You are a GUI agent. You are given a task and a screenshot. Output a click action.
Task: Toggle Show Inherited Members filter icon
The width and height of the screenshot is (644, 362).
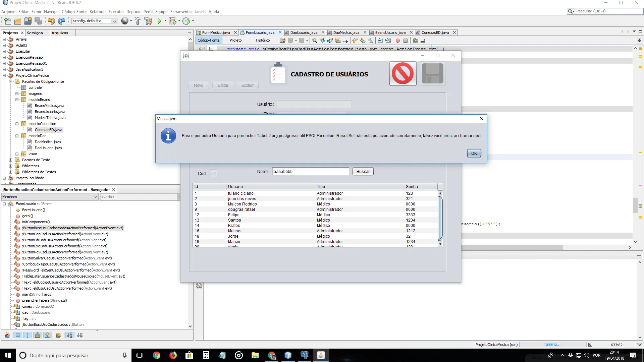7,335
